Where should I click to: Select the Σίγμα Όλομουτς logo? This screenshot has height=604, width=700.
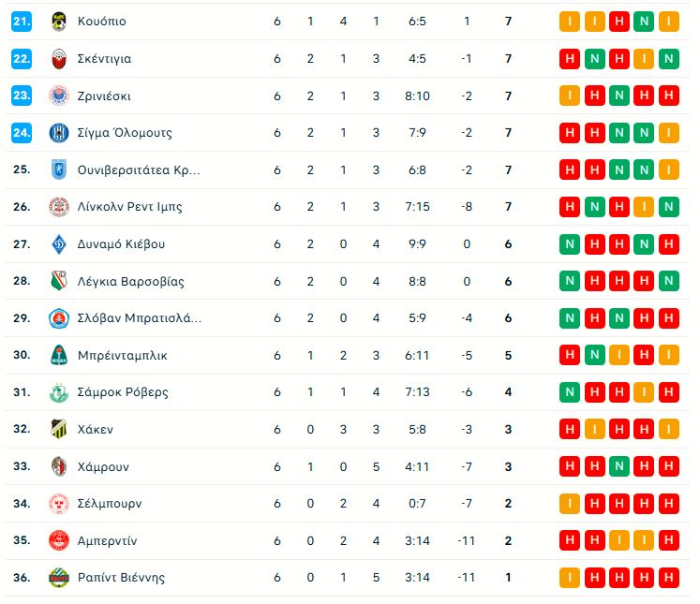pyautogui.click(x=59, y=133)
